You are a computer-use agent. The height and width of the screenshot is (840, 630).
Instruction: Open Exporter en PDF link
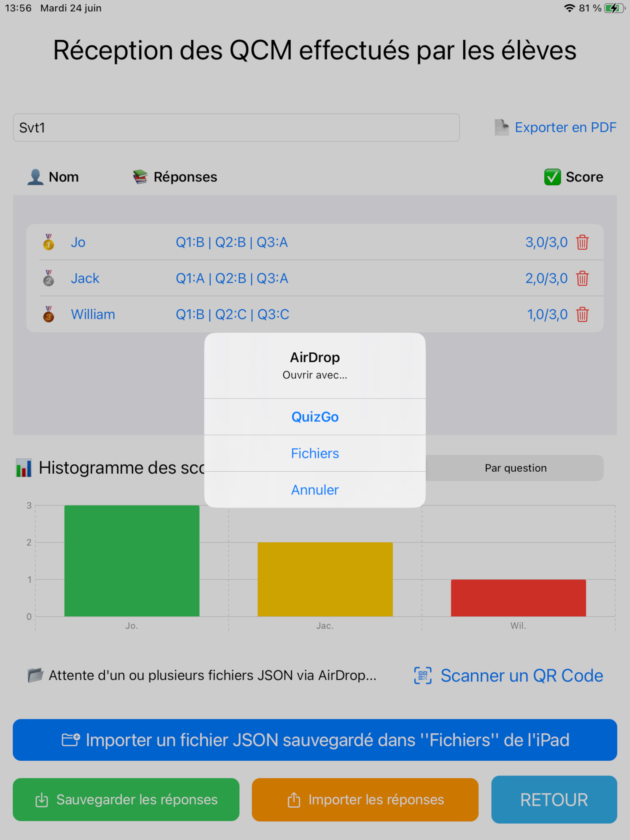pos(565,128)
